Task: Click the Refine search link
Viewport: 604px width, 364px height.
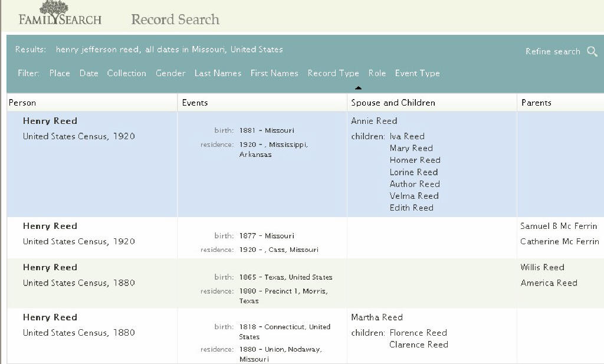Action: (x=553, y=52)
